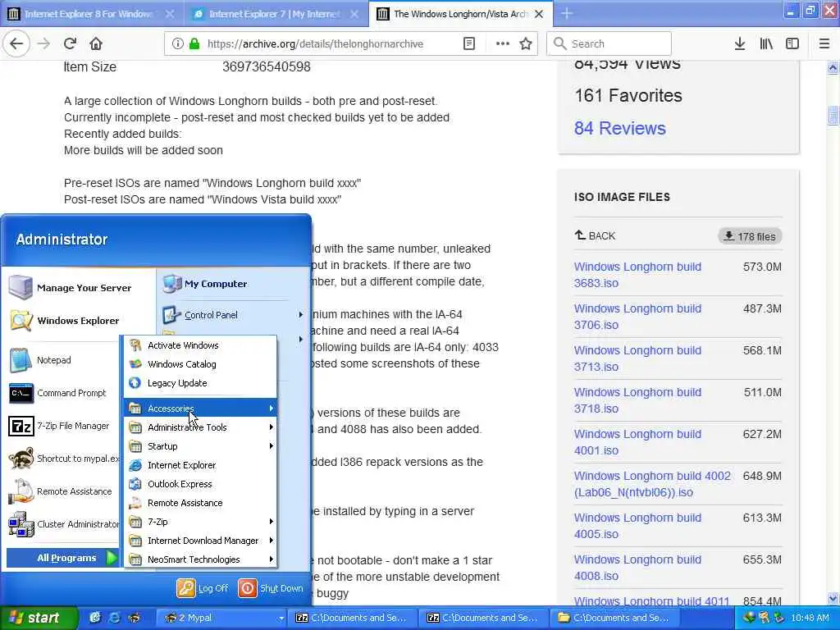Launch Internet Explorer quick launch icon
This screenshot has width=840, height=630.
[114, 619]
